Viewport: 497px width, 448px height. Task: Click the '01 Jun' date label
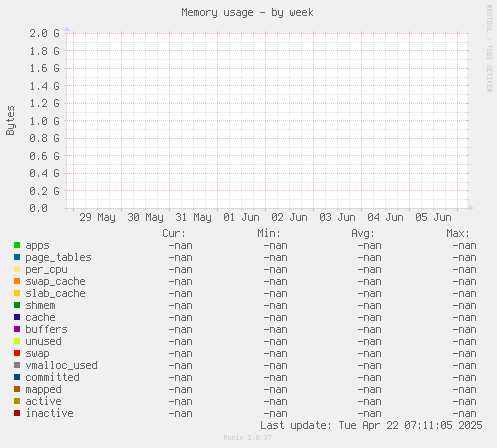(x=241, y=218)
